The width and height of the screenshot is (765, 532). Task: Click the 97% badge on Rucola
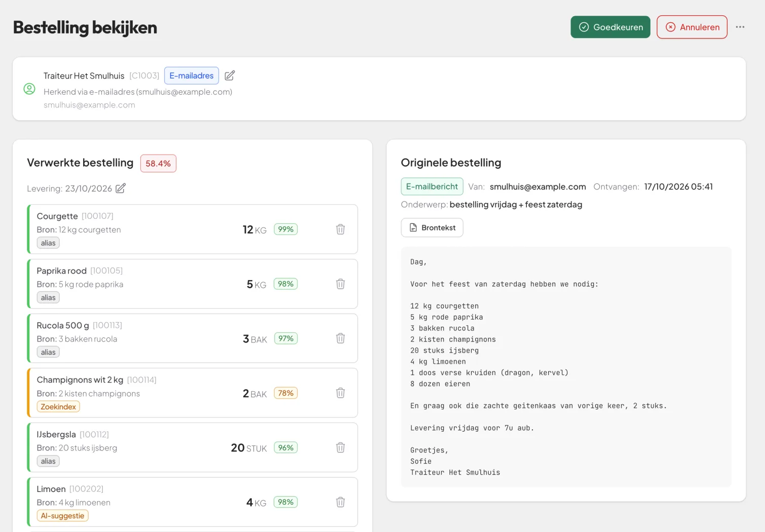pyautogui.click(x=286, y=338)
